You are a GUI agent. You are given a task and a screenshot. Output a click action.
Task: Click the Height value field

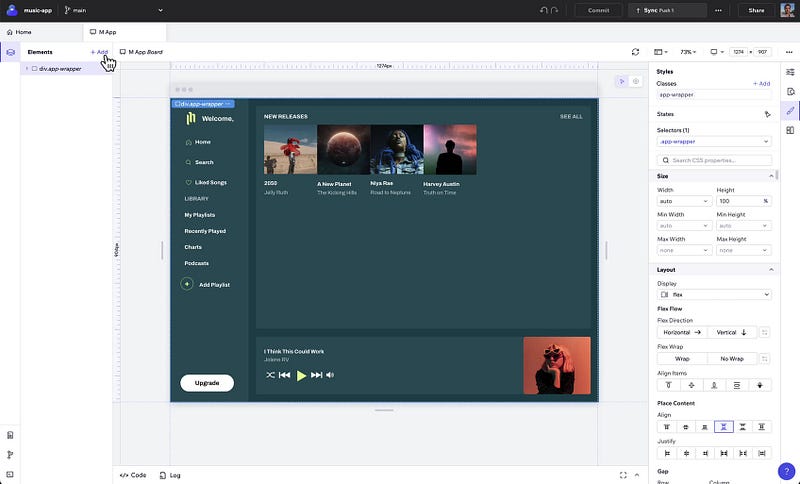pos(738,201)
